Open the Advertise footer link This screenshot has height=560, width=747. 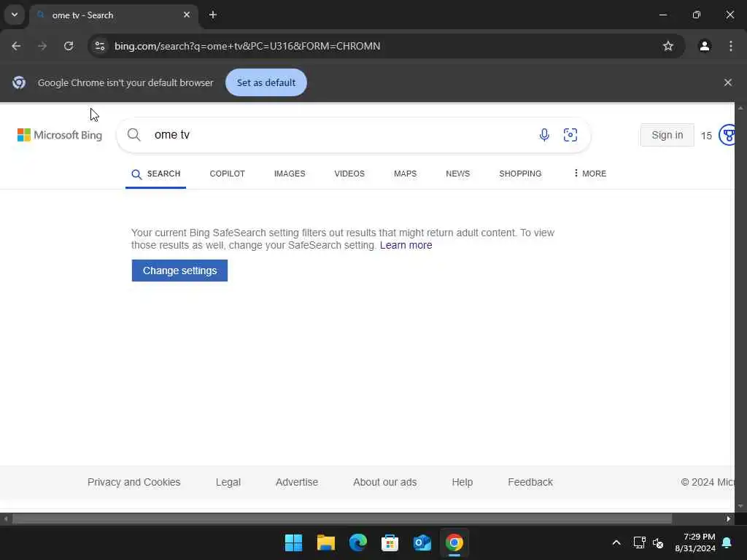297,482
